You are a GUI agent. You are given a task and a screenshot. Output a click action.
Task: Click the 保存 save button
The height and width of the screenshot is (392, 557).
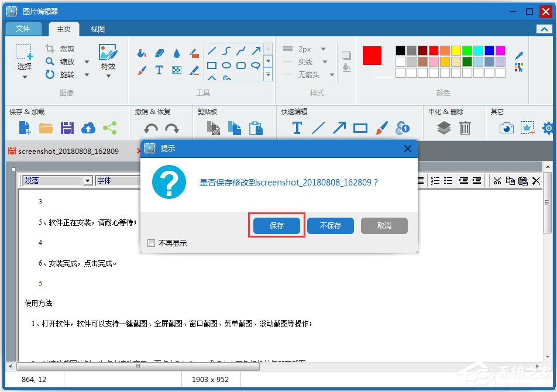[277, 225]
